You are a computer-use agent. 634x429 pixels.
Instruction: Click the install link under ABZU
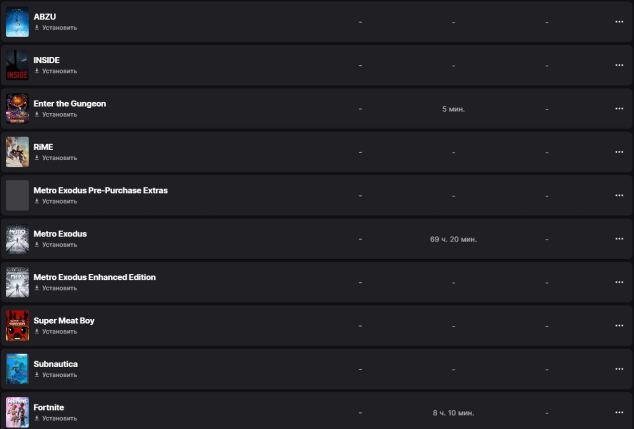58,28
